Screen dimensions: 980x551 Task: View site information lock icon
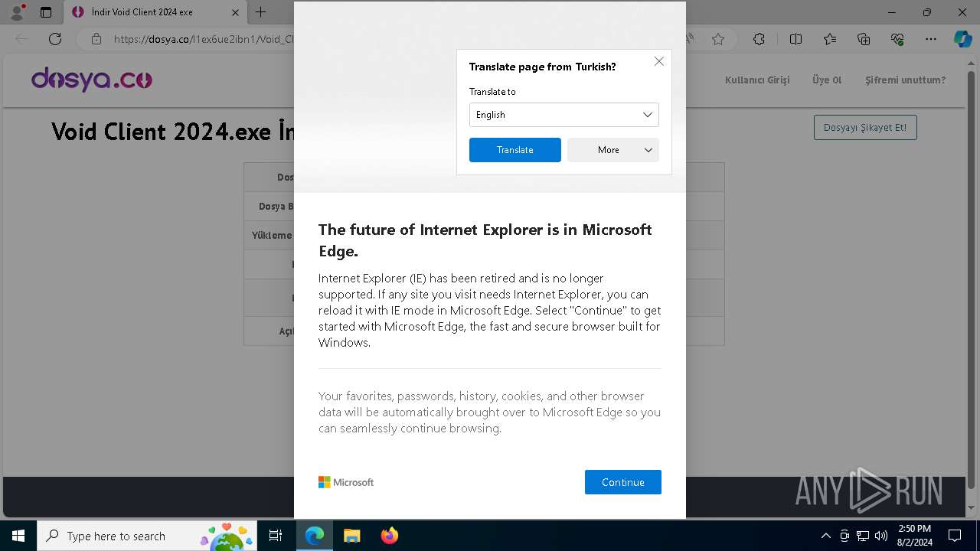(x=96, y=39)
